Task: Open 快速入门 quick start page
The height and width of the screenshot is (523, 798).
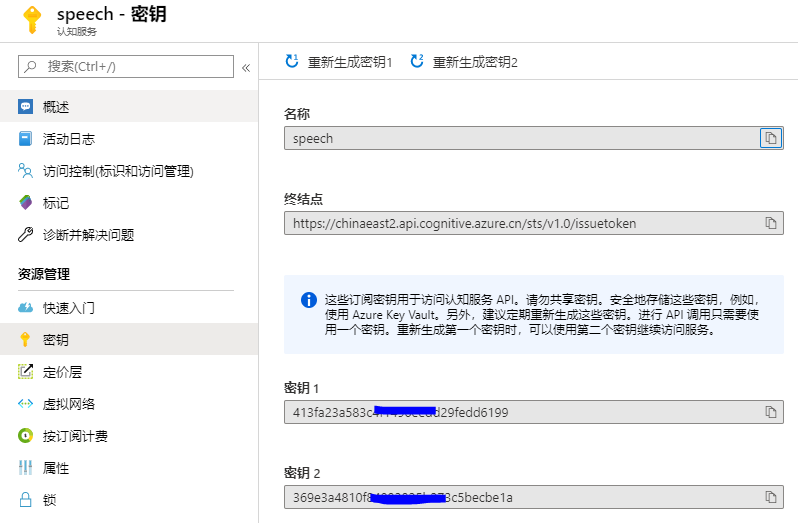Action: [129, 308]
